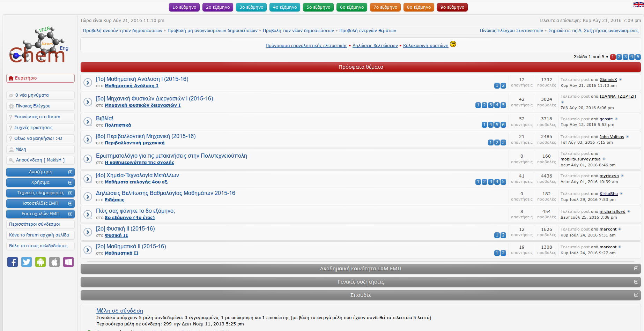Click the Facebook icon in sidebar
The image size is (644, 331).
(x=13, y=262)
